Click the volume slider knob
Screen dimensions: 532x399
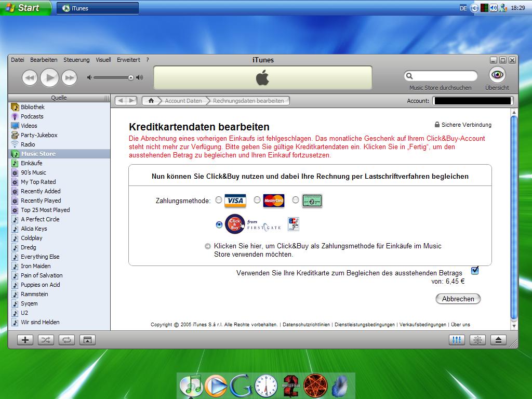point(130,78)
